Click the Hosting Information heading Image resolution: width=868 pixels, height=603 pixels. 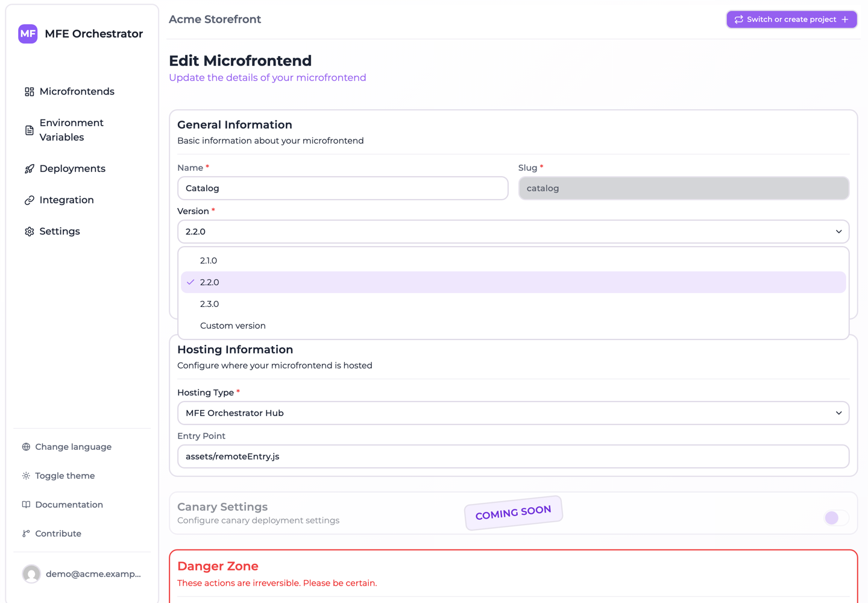pyautogui.click(x=235, y=350)
